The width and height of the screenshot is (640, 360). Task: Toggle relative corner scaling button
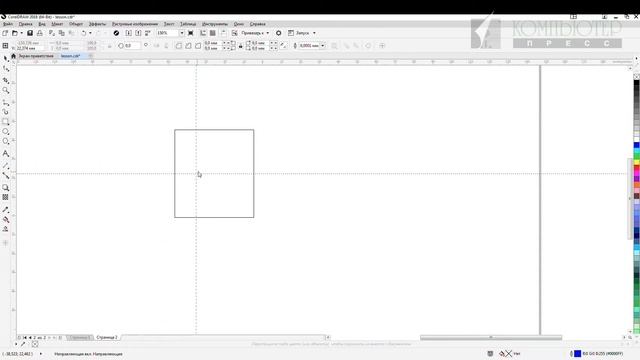(284, 46)
